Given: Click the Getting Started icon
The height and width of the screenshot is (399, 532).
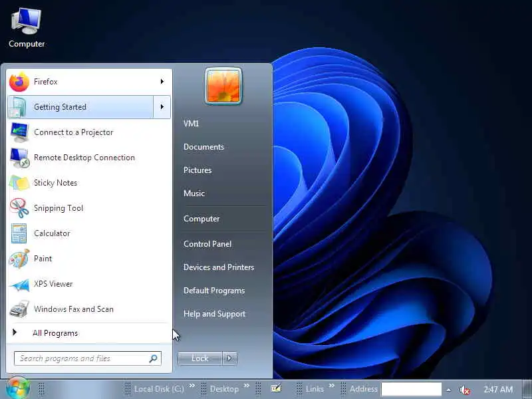Looking at the screenshot, I should [19, 107].
